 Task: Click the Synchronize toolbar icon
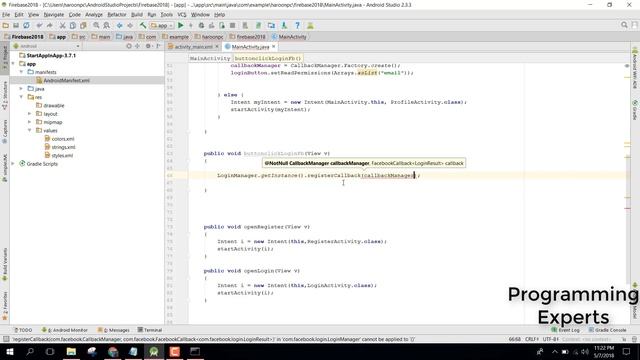pyautogui.click(x=26, y=25)
